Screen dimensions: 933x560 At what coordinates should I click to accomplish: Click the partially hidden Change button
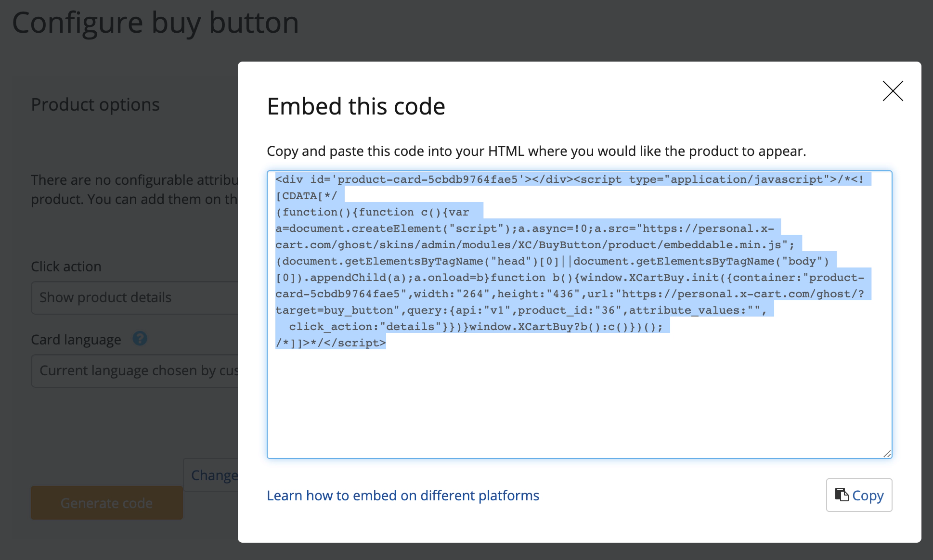(212, 475)
